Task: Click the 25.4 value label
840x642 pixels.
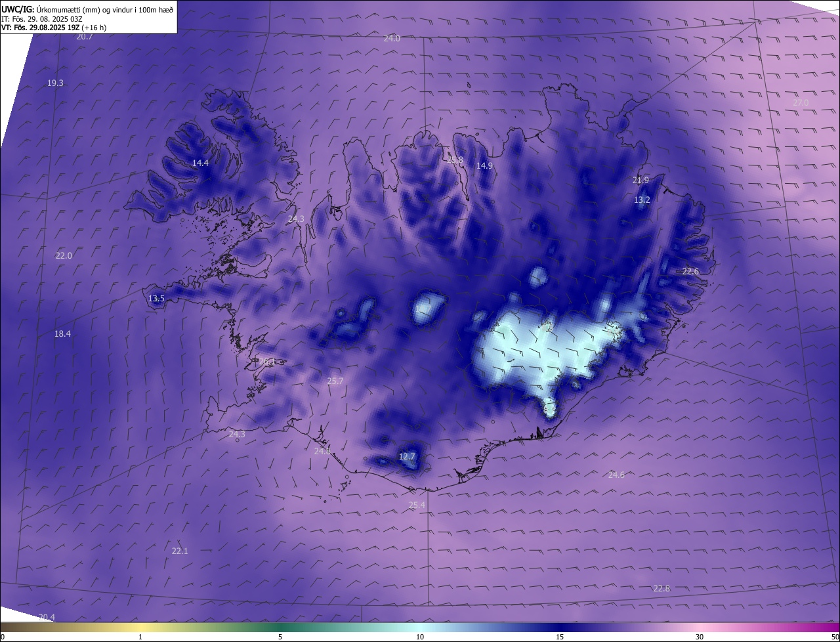Action: [x=417, y=505]
